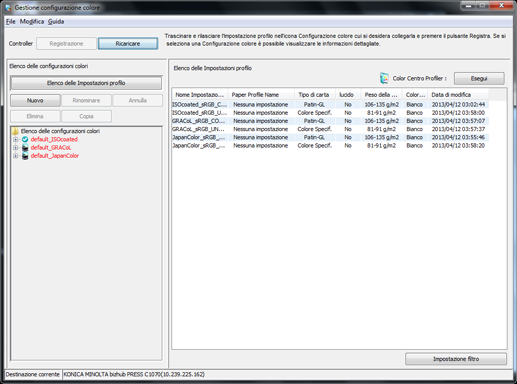Click the Ricaricare button

[x=128, y=44]
